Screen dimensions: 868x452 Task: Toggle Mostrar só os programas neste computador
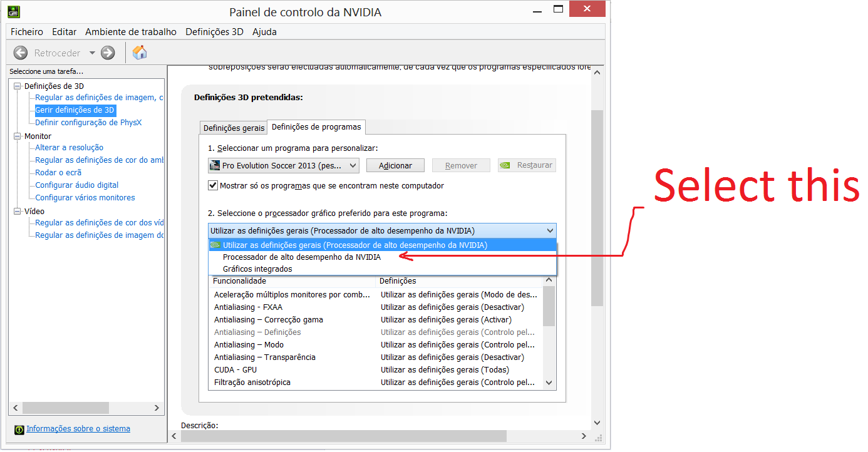[x=213, y=186]
